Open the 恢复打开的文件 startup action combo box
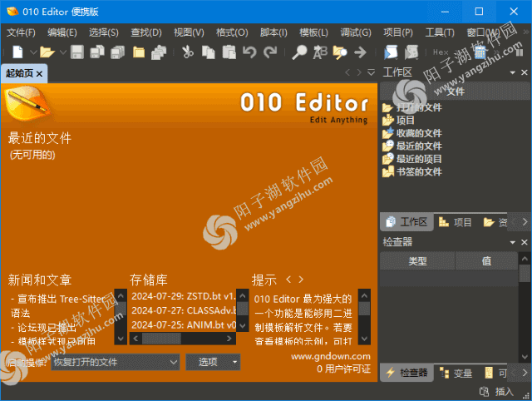This screenshot has width=532, height=401. (x=116, y=362)
